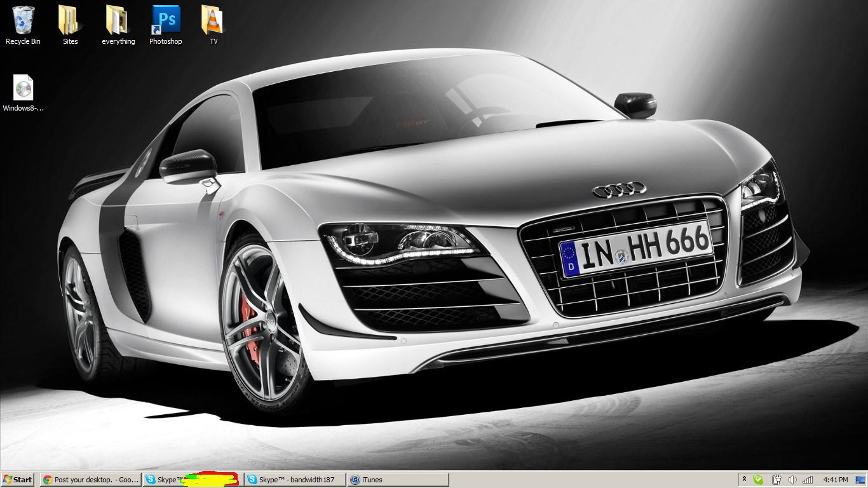Click the Skype status tray icon
Screen dimensions: 868x488
point(758,480)
